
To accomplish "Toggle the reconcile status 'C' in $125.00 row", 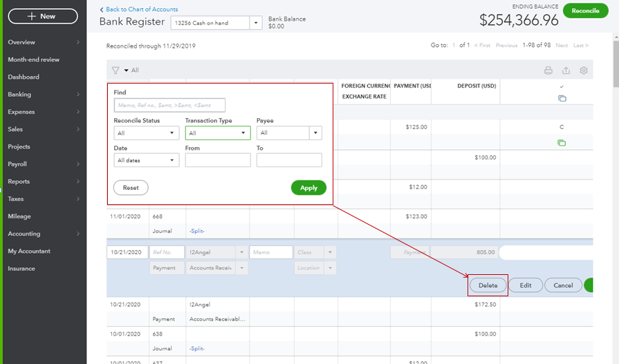I will pos(562,127).
